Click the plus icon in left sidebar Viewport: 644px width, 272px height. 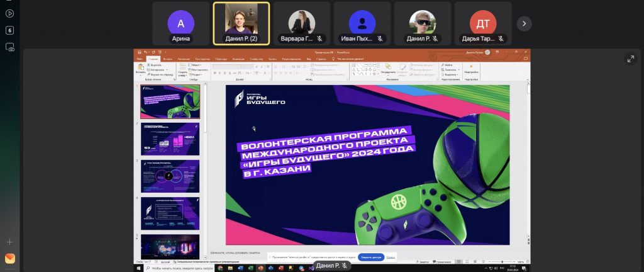click(10, 242)
